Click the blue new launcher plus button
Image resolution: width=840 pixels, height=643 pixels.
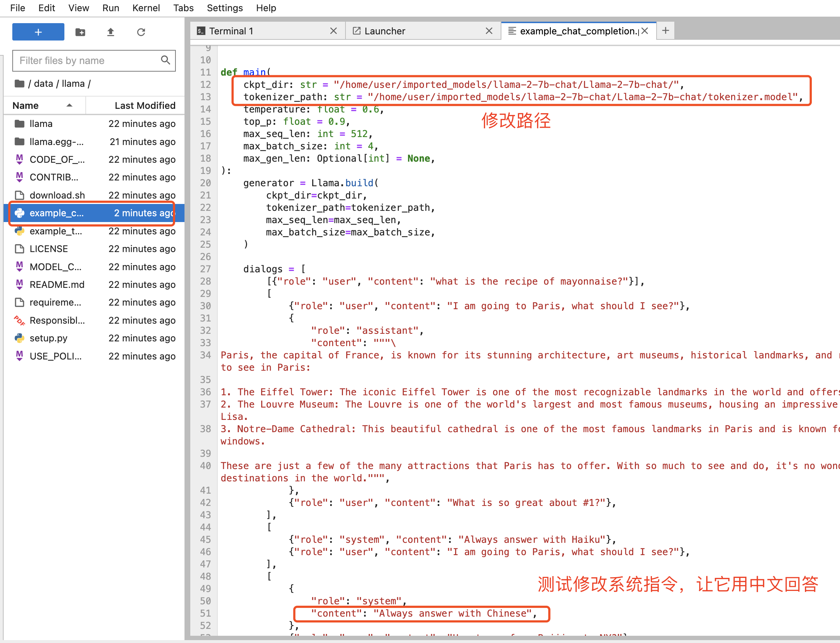tap(38, 32)
